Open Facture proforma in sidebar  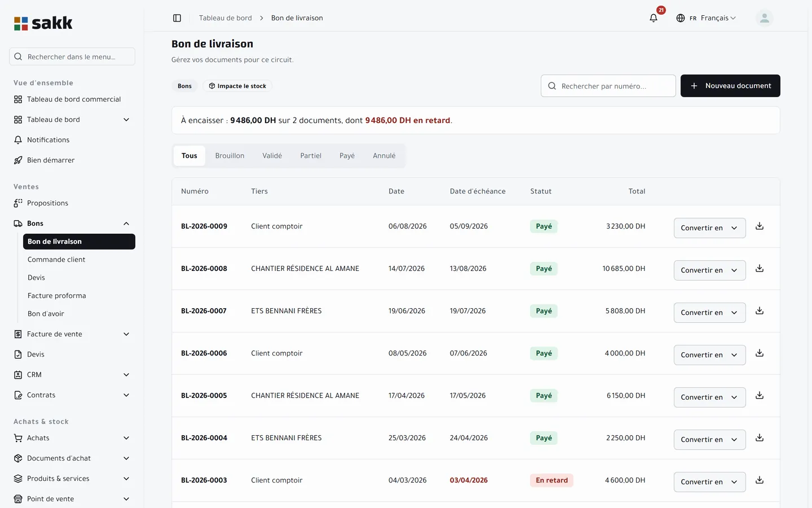[79, 296]
